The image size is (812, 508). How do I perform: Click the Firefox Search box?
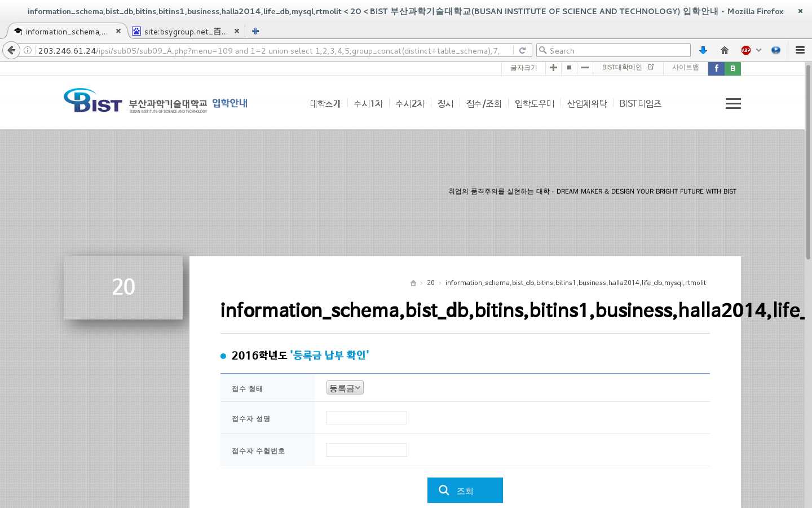coord(614,50)
